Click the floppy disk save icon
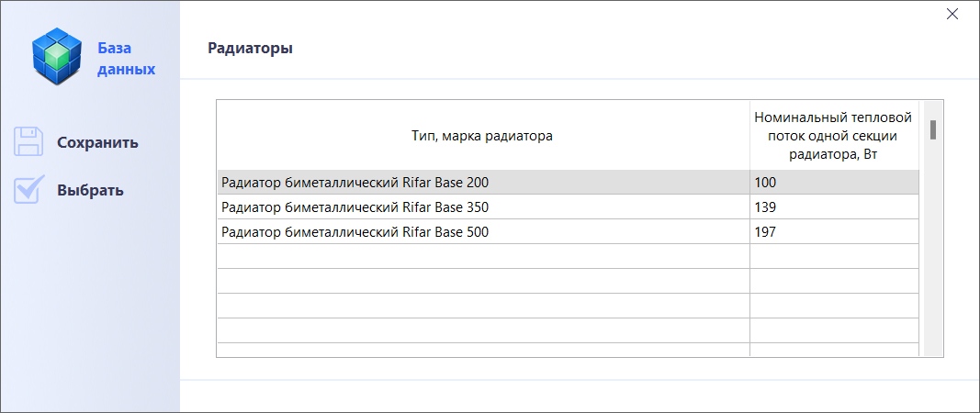The height and width of the screenshot is (413, 980). (x=28, y=142)
